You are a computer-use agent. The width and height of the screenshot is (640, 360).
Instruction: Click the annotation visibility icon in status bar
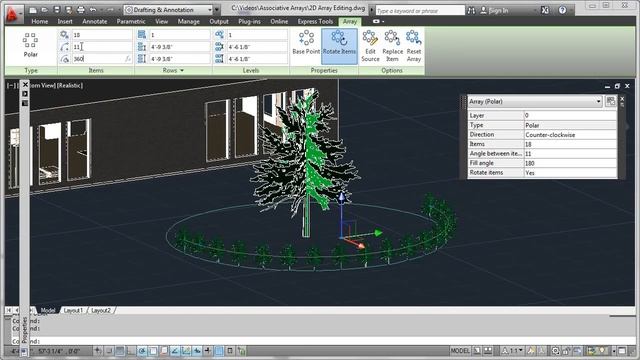(x=531, y=350)
